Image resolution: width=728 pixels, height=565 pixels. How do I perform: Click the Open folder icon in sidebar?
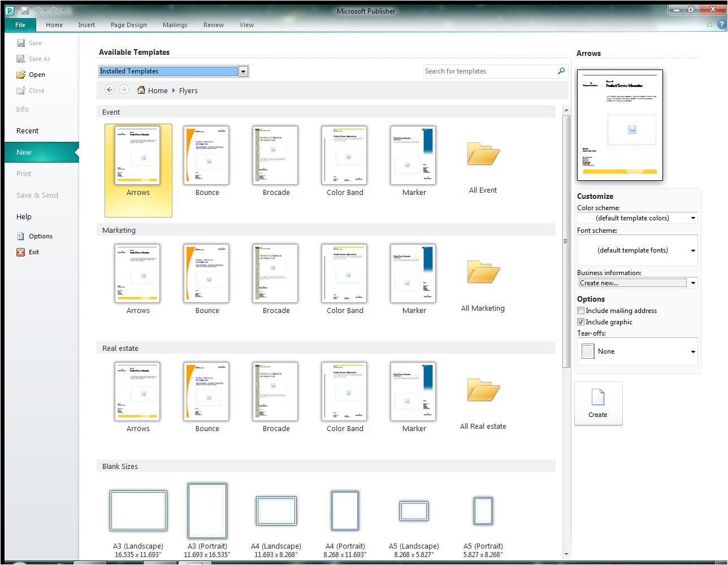tap(21, 75)
